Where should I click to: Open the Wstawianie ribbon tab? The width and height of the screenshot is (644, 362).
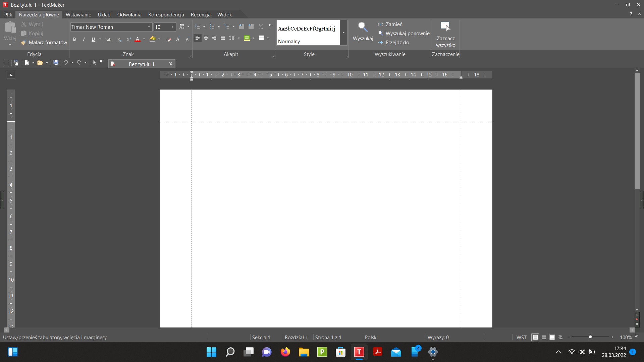[78, 15]
